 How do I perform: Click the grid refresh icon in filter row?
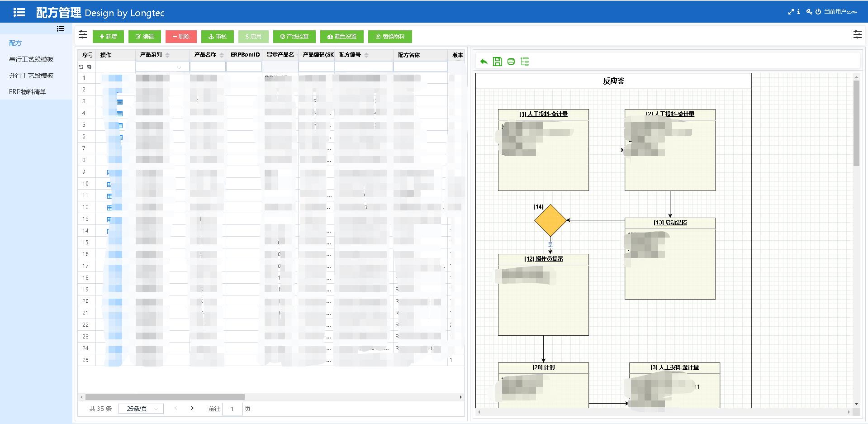click(x=81, y=67)
